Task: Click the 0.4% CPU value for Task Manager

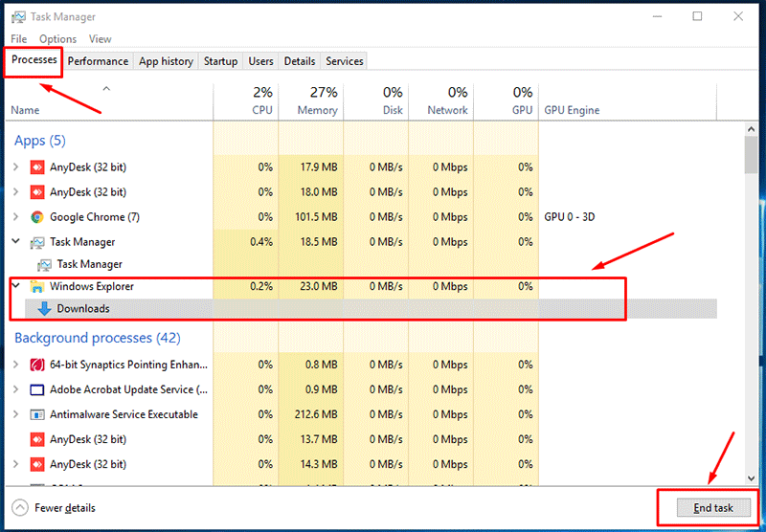Action: (x=261, y=242)
